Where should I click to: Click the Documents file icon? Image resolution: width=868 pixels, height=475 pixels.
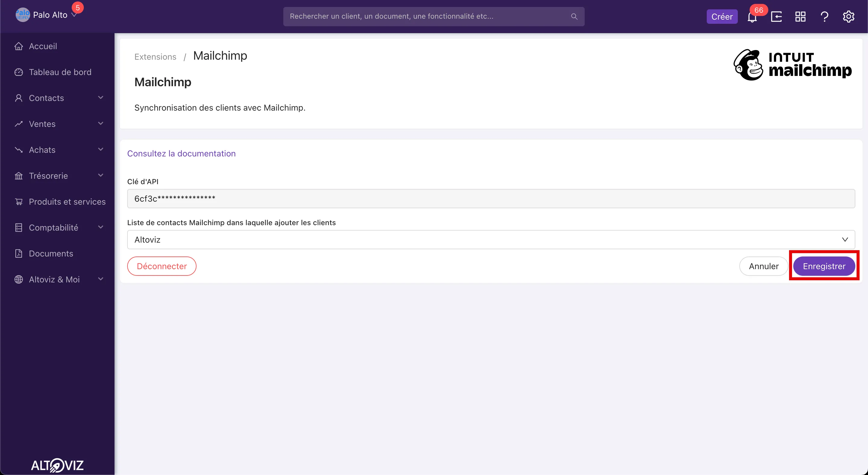coord(19,254)
